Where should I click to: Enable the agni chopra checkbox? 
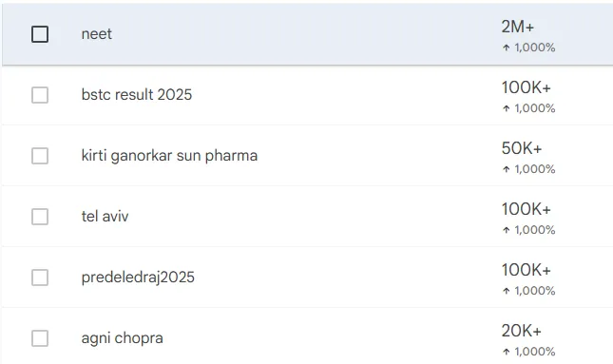point(40,338)
